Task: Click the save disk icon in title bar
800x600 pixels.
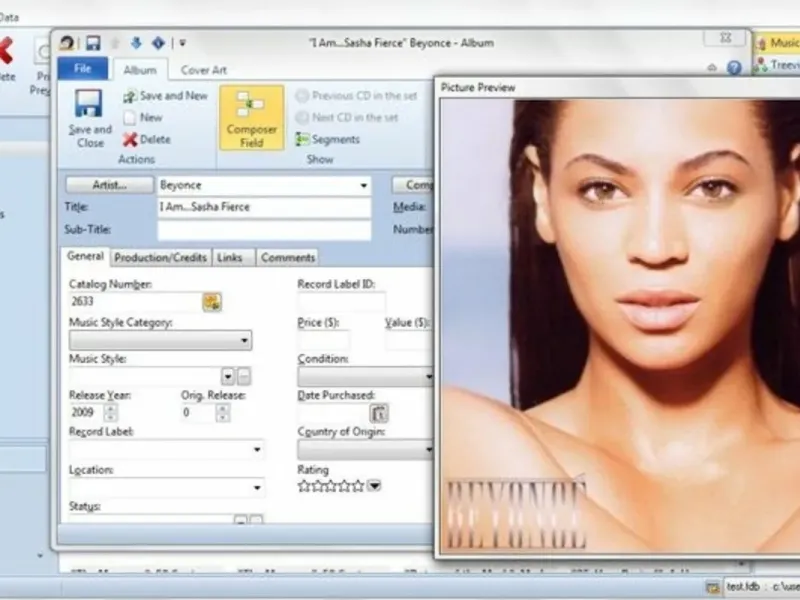Action: pyautogui.click(x=93, y=43)
